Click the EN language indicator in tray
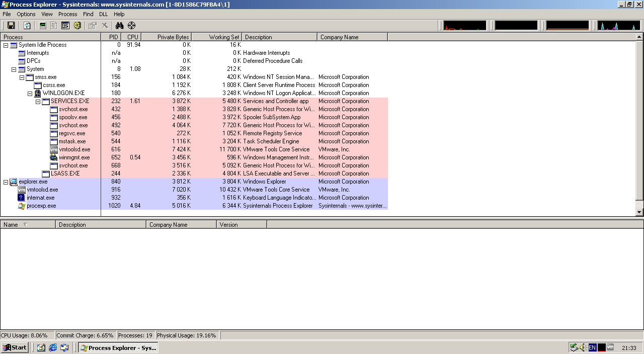This screenshot has height=354, width=644. coord(592,347)
